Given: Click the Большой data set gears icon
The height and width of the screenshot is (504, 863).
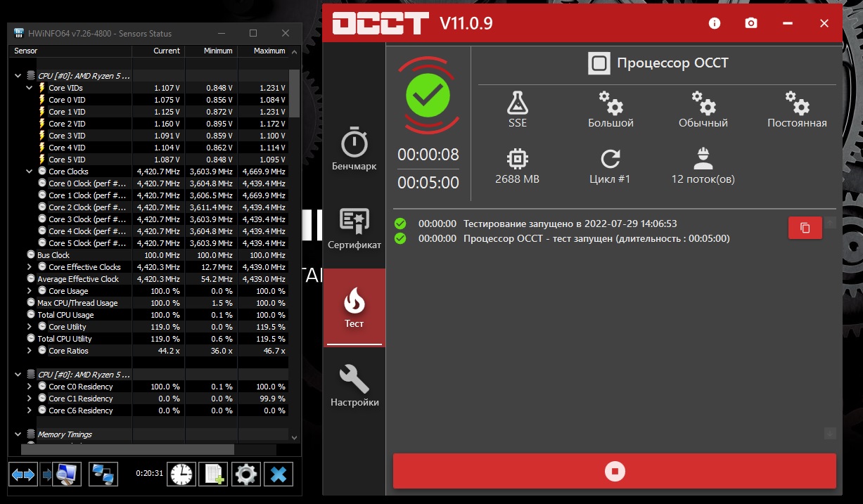Looking at the screenshot, I should tap(611, 103).
